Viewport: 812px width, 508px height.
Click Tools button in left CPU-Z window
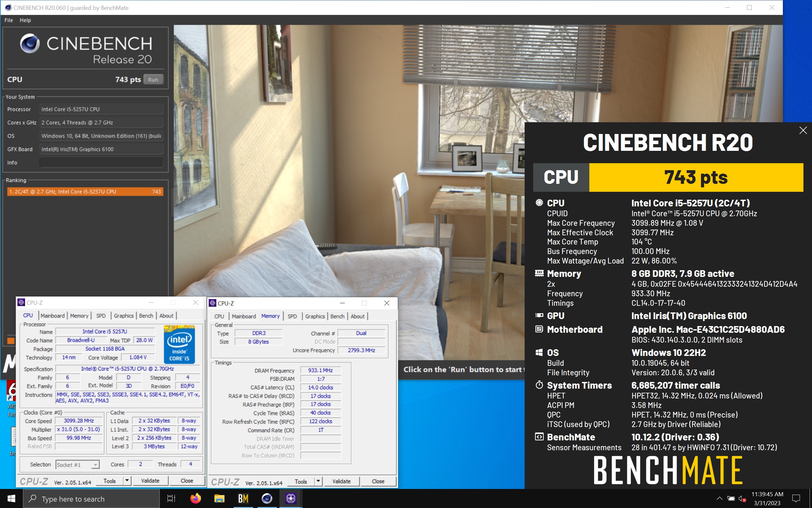point(109,481)
